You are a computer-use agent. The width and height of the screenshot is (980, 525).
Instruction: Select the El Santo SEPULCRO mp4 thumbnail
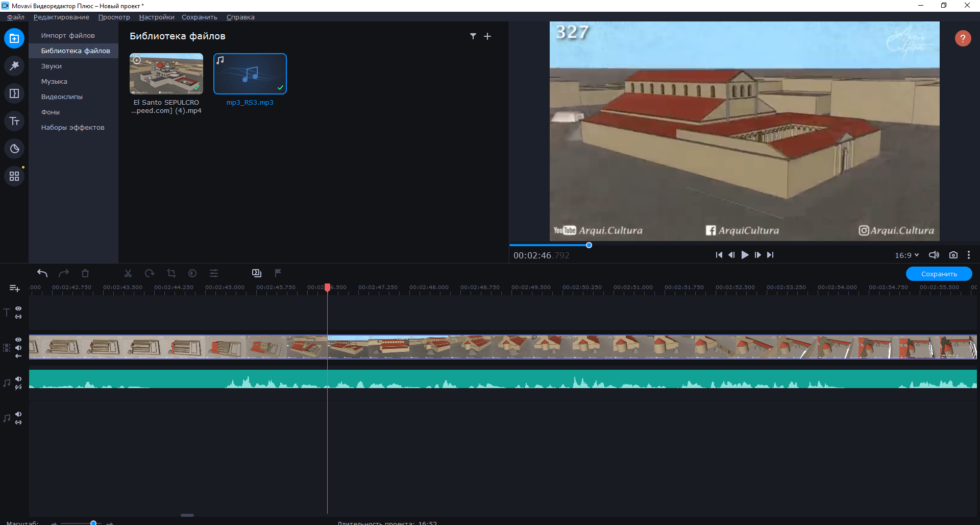point(166,74)
